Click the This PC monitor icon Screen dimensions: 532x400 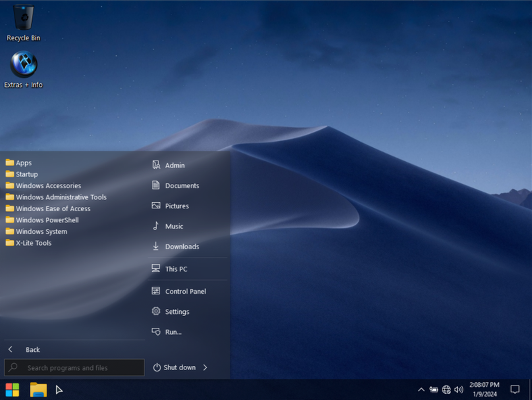click(156, 269)
